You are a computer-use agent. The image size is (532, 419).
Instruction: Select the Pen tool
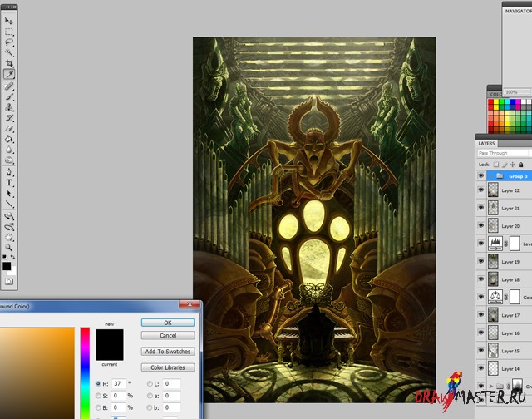pos(9,171)
